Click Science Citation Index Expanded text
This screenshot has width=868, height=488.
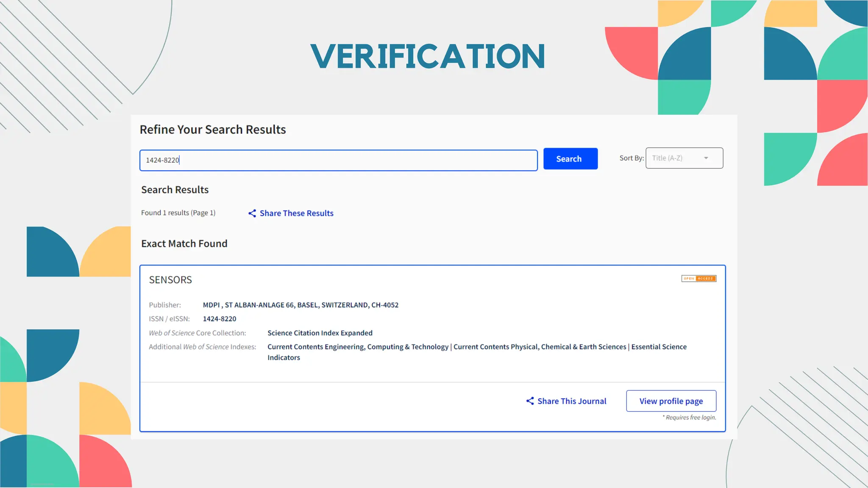(x=320, y=333)
